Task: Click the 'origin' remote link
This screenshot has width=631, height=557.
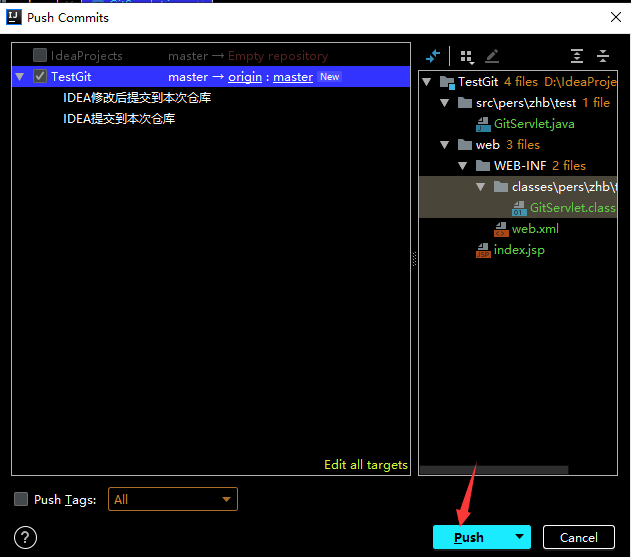Action: tap(245, 77)
